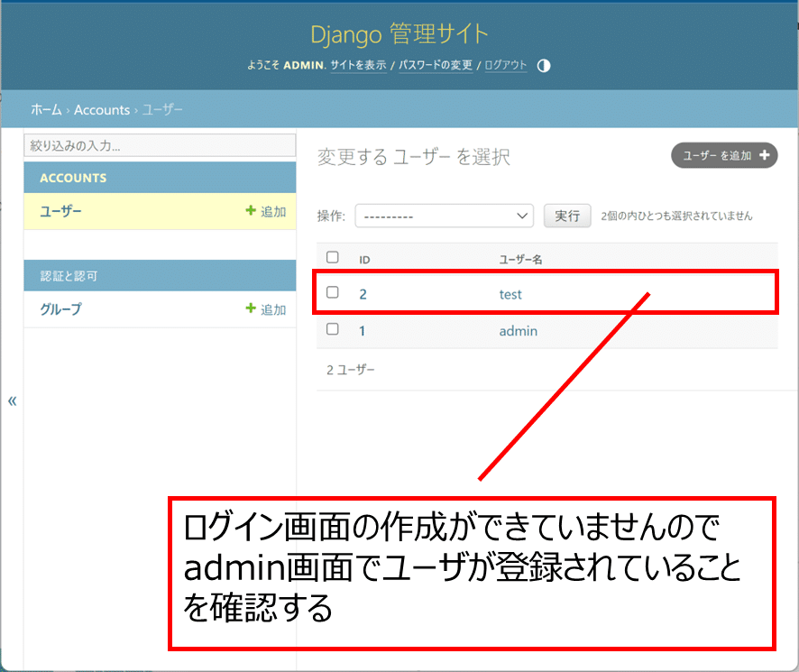Go to ホーム in breadcrumb
799x672 pixels.
(x=46, y=110)
